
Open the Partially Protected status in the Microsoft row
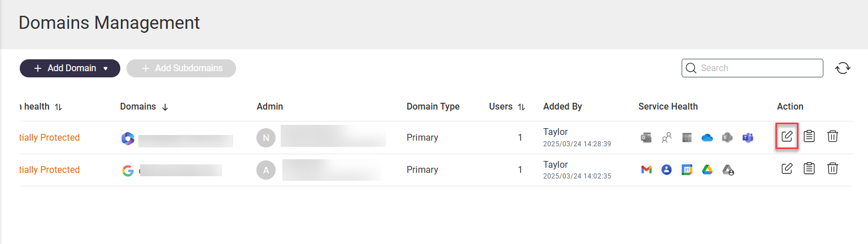tap(49, 137)
